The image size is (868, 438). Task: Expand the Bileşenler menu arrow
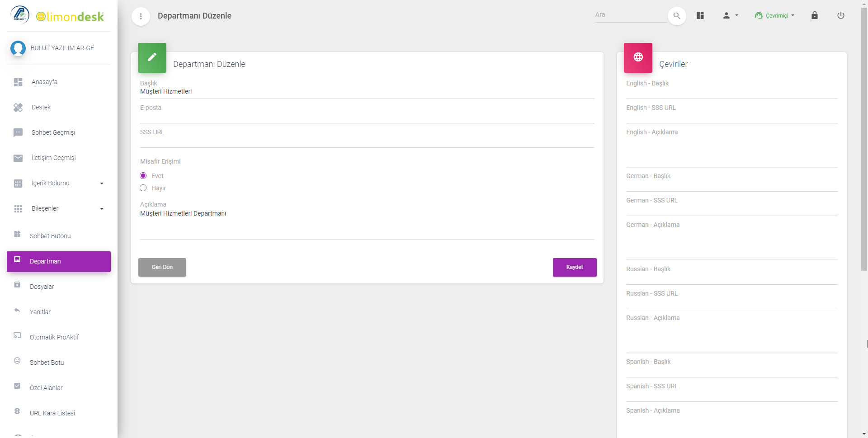[x=102, y=209]
